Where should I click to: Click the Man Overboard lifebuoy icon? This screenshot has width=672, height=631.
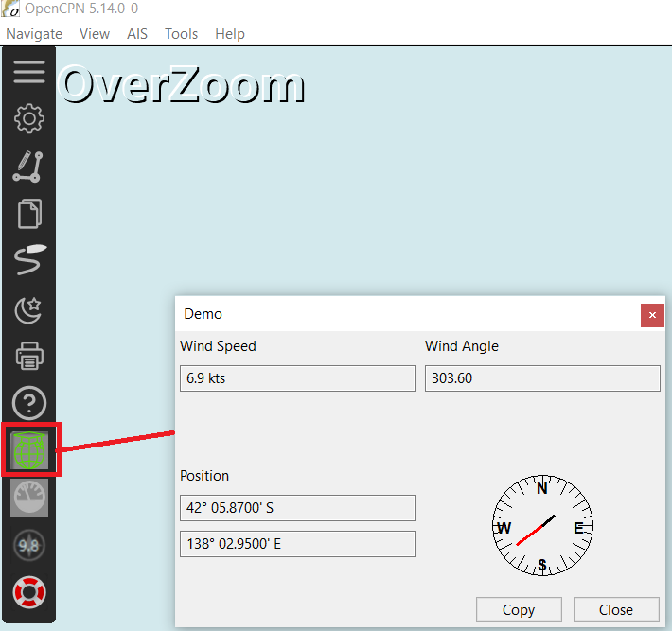click(29, 592)
